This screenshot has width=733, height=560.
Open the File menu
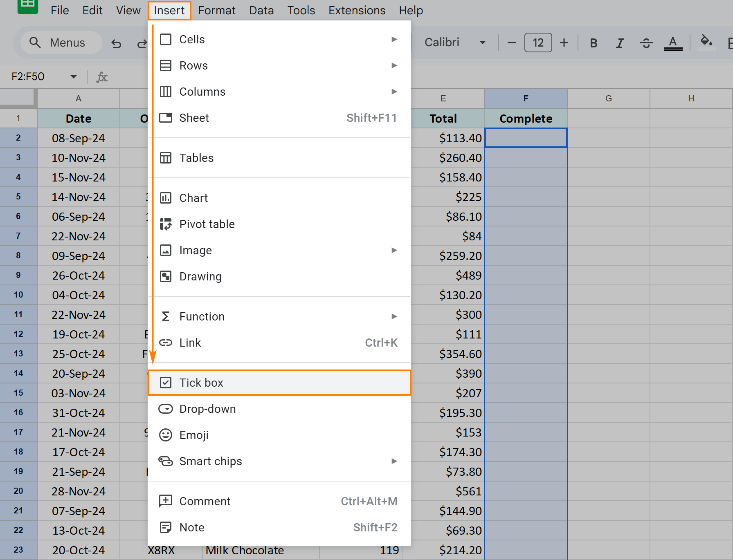click(x=60, y=10)
